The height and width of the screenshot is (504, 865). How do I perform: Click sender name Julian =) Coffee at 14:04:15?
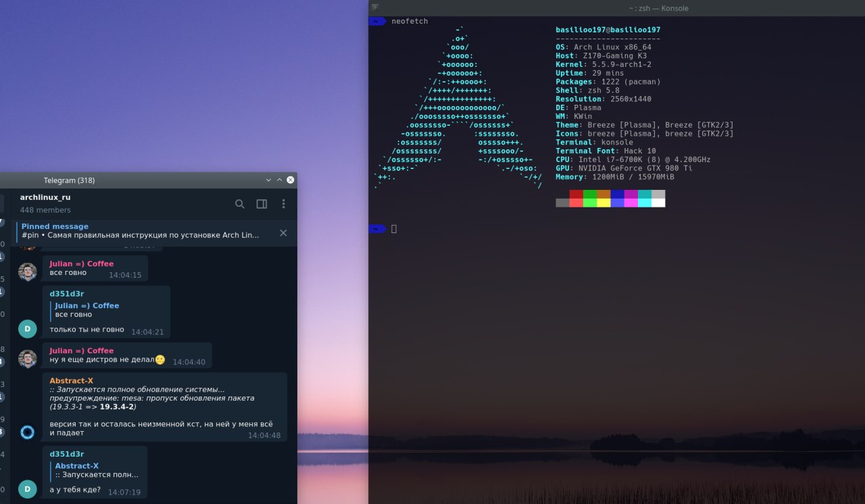82,263
